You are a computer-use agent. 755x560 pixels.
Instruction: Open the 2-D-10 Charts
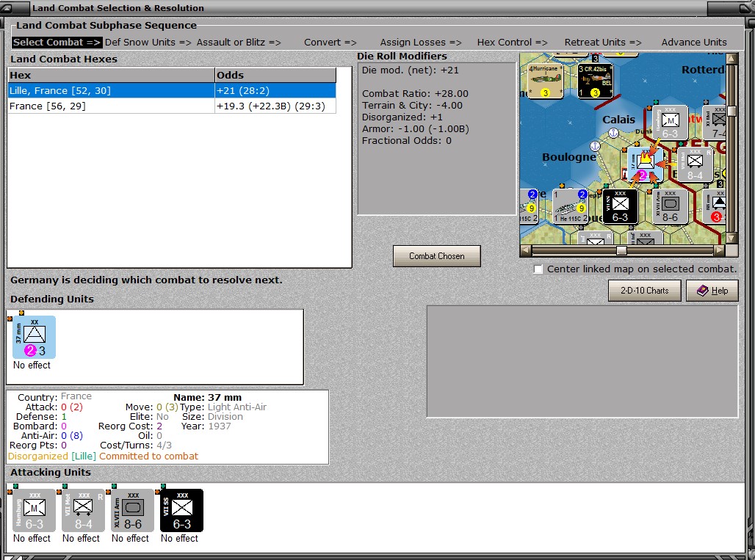click(x=644, y=291)
